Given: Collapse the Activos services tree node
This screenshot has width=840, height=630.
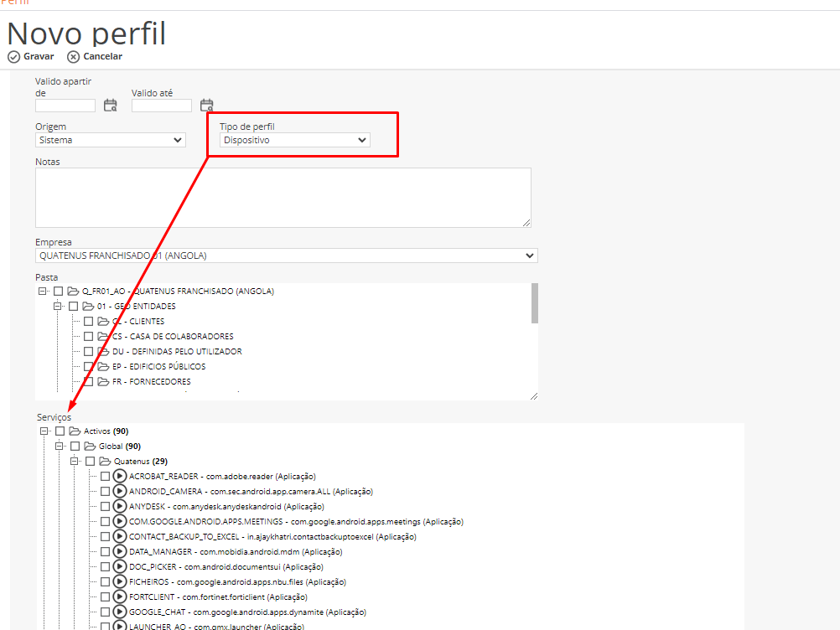Looking at the screenshot, I should 44,431.
